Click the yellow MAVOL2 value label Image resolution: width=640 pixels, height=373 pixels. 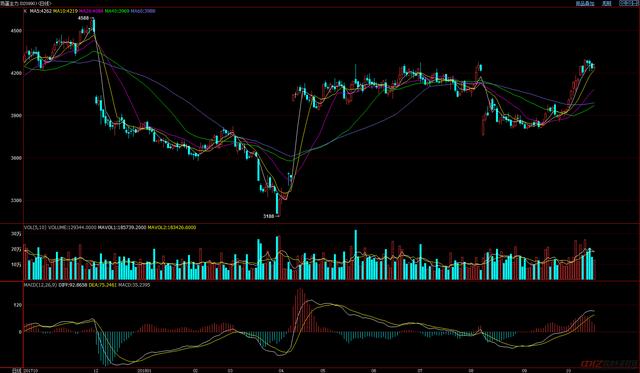pos(172,227)
